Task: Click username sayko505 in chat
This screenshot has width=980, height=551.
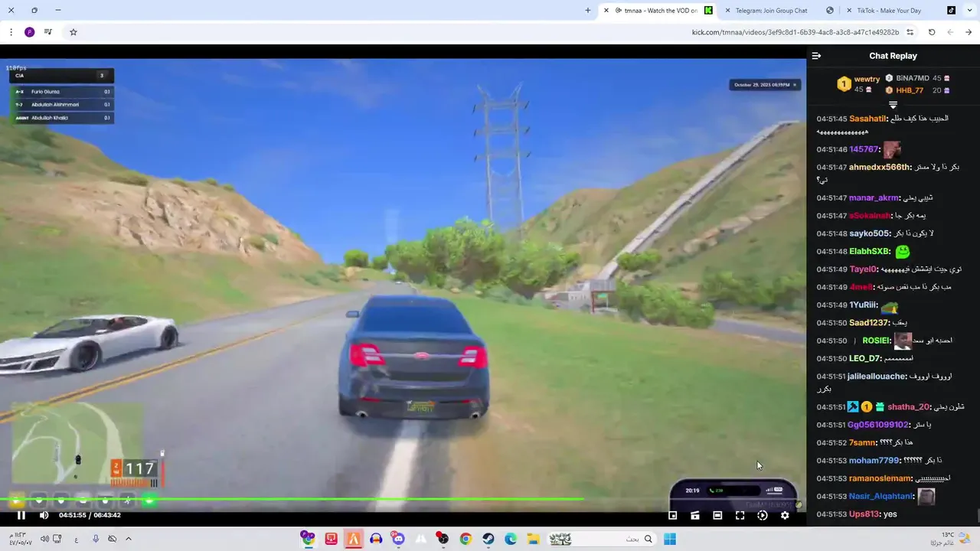Action: pyautogui.click(x=869, y=233)
